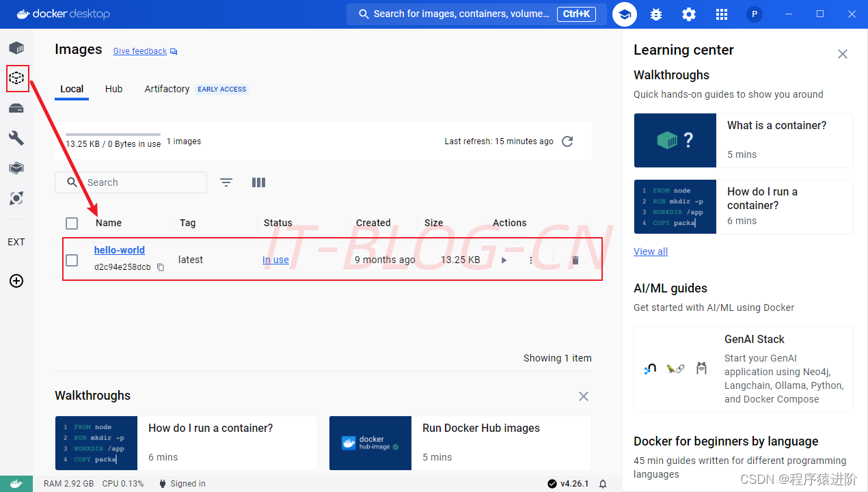Viewport: 868px width, 492px height.
Task: Open bottom How do I run a container? card
Action: point(186,443)
